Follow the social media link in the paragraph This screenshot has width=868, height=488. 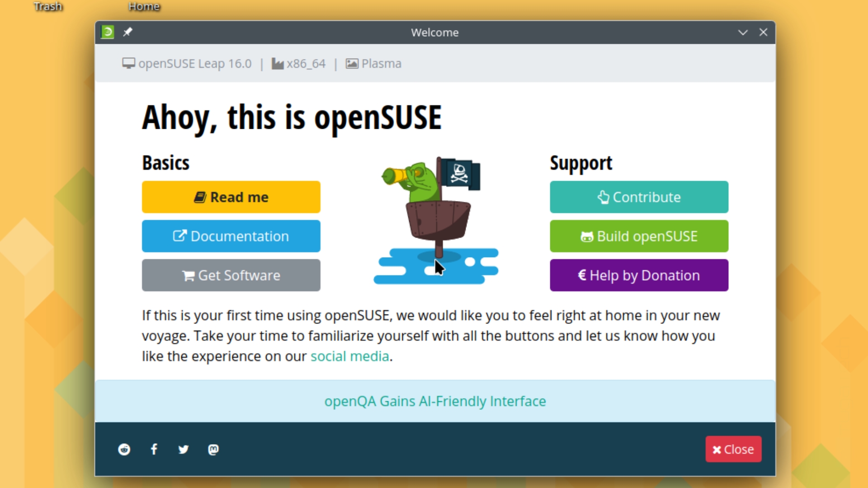click(349, 356)
